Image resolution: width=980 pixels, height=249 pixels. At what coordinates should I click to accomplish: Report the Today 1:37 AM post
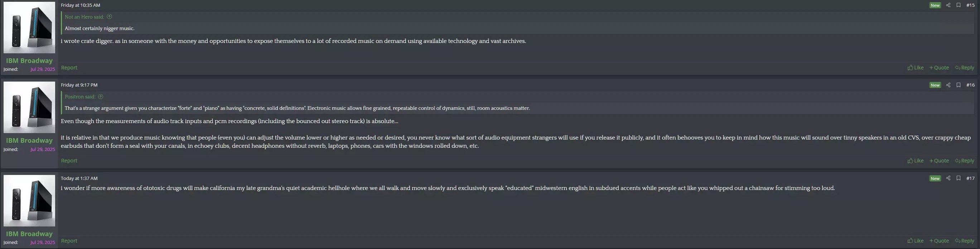pos(69,241)
